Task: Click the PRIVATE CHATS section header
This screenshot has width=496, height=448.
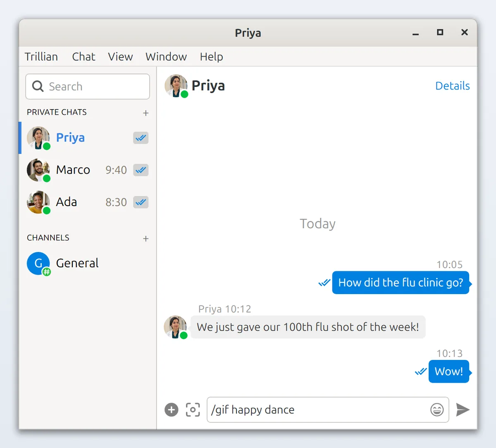Action: (57, 112)
